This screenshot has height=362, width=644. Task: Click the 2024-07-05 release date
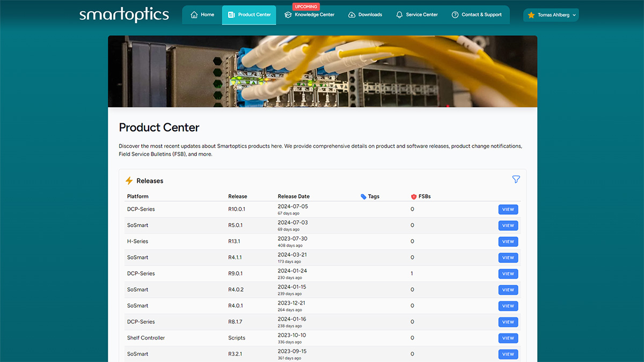coord(293,206)
